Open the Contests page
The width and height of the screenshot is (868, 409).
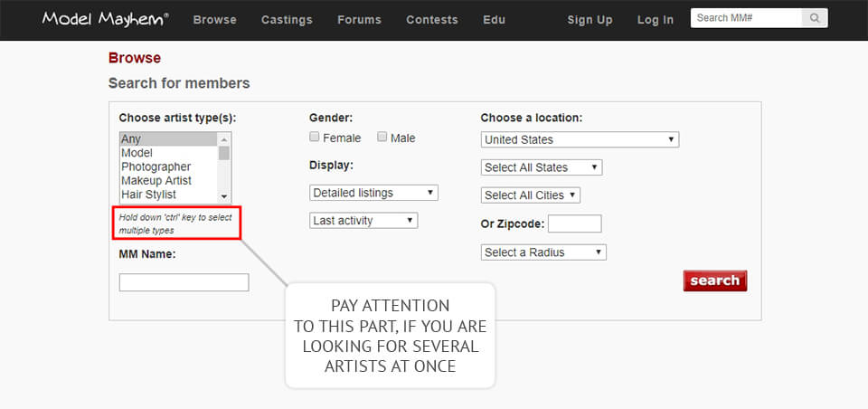click(431, 20)
